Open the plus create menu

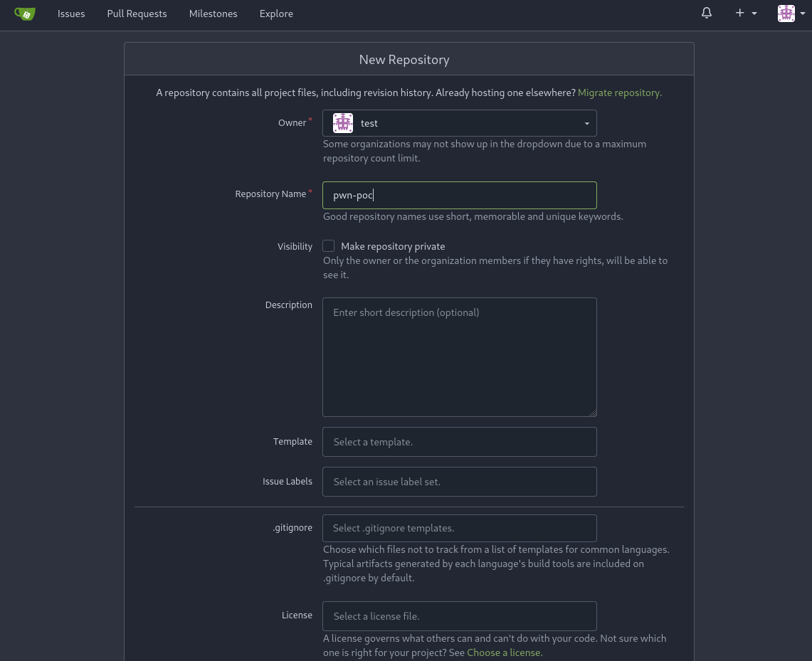746,13
